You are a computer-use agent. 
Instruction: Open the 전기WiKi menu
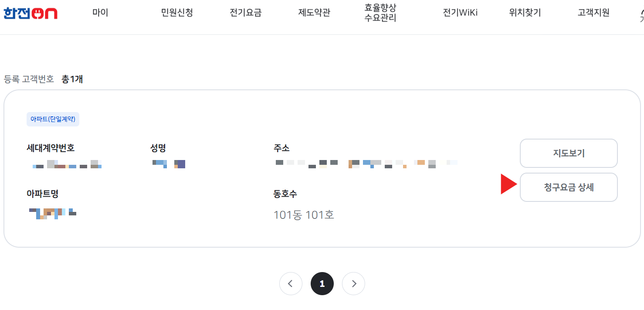pos(460,13)
